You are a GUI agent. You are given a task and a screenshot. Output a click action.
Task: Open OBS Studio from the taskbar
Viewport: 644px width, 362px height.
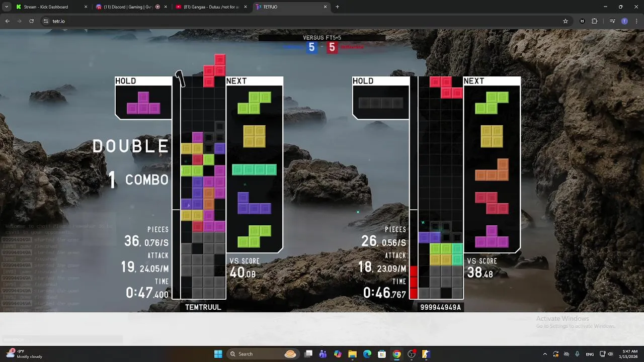(412, 354)
